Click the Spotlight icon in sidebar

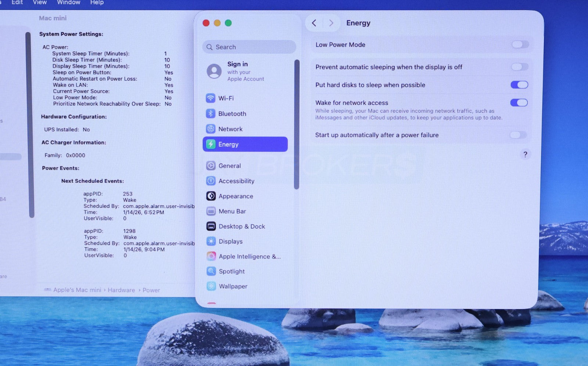point(211,271)
